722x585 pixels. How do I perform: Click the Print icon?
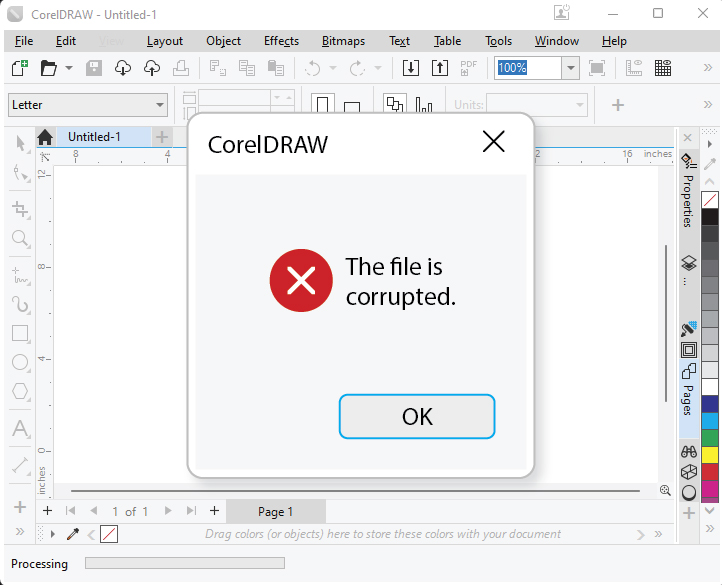(181, 68)
